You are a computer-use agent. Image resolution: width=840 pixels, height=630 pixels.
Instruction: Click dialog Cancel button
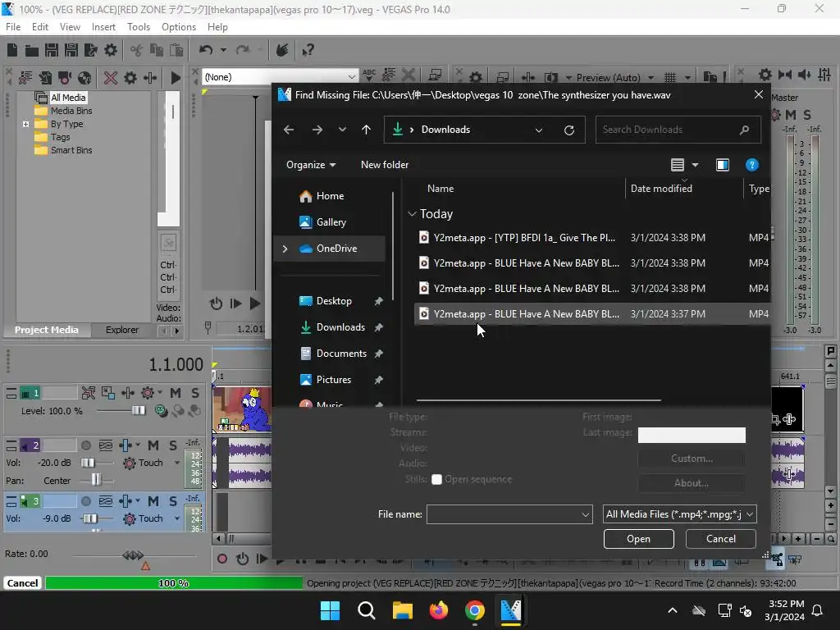tap(720, 539)
